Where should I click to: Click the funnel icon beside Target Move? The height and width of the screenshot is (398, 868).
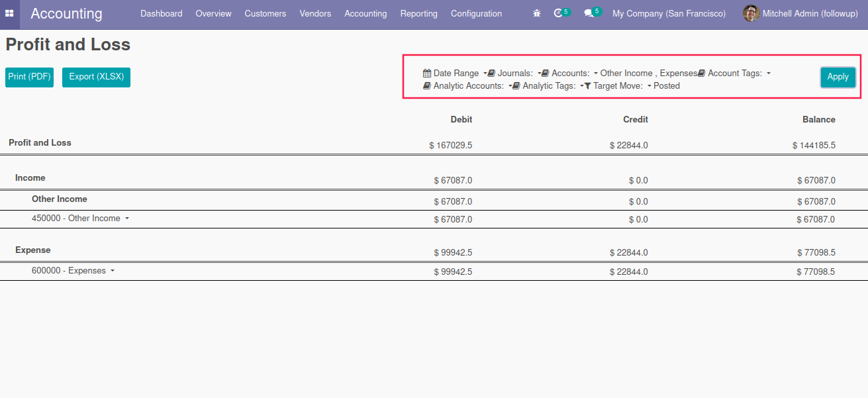[587, 86]
